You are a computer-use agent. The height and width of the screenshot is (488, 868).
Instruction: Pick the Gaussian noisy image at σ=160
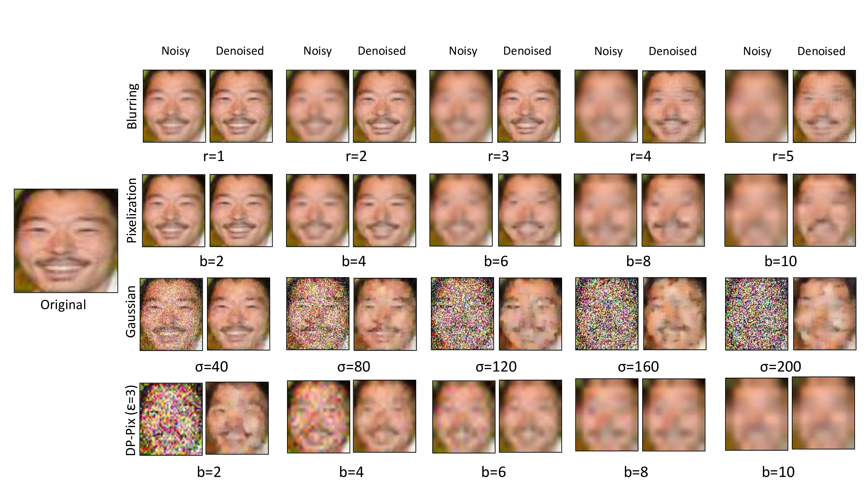pos(607,314)
